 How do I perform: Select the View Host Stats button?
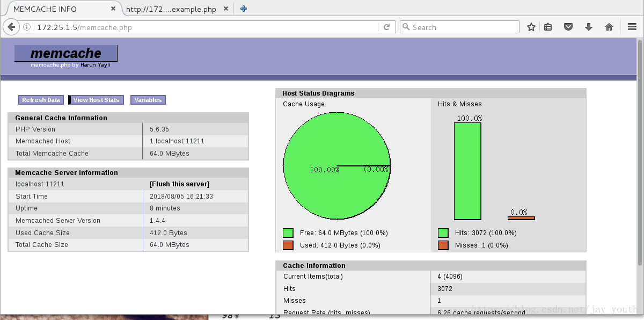pos(96,100)
